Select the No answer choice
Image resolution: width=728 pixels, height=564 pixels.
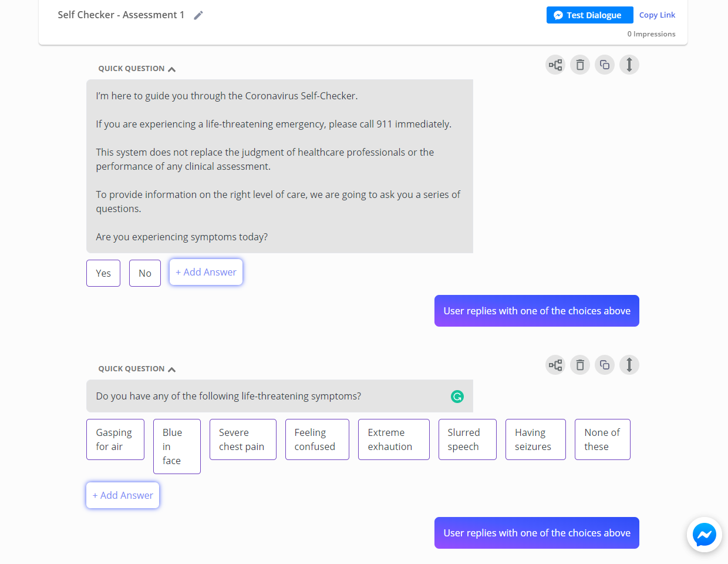(144, 273)
